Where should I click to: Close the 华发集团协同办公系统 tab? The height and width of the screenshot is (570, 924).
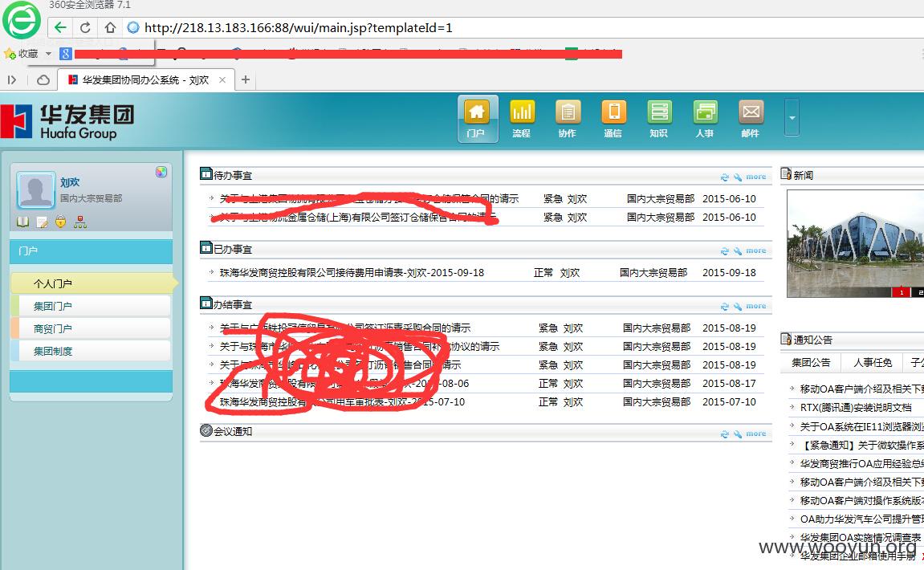[x=222, y=79]
